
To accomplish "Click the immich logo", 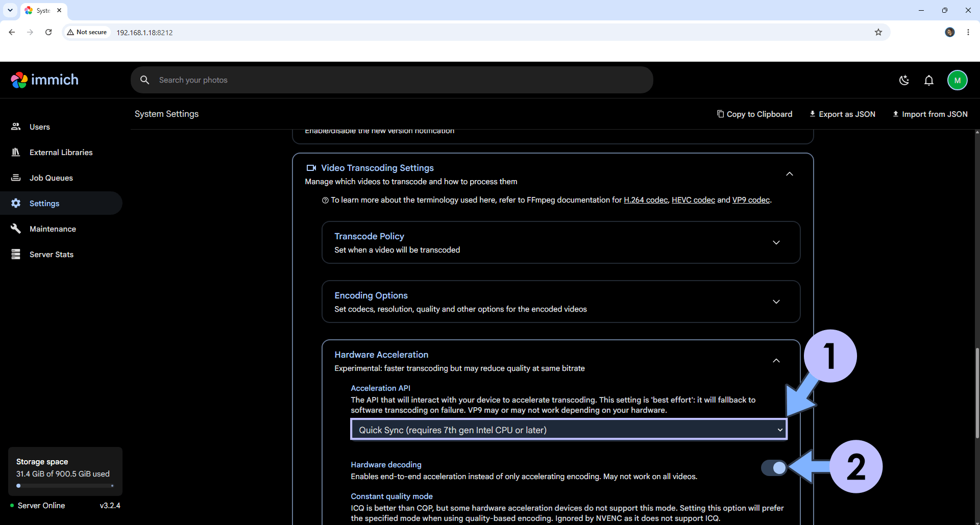I will point(45,80).
